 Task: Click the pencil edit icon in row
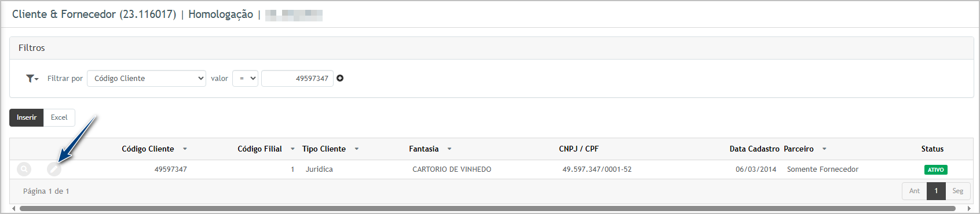54,169
